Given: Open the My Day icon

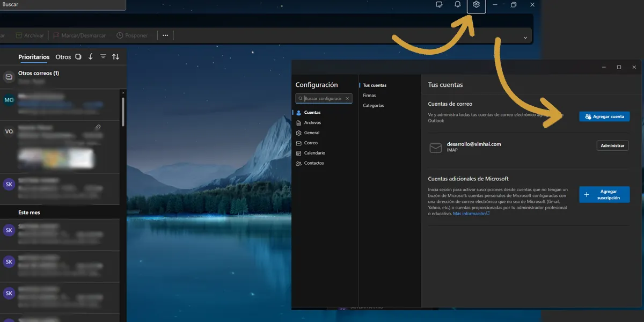Looking at the screenshot, I should coord(440,5).
